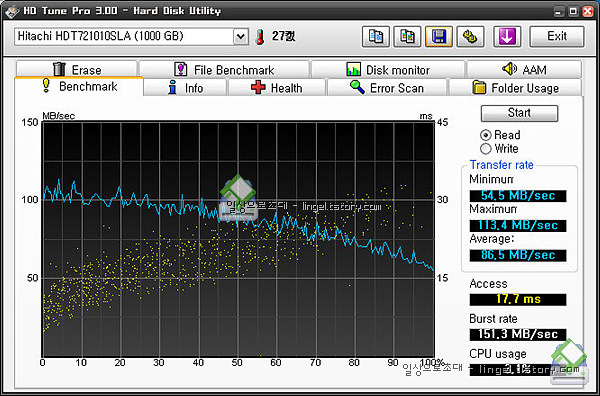Open the Folder Usage tab
Screen dimensions: 600x396
point(515,88)
